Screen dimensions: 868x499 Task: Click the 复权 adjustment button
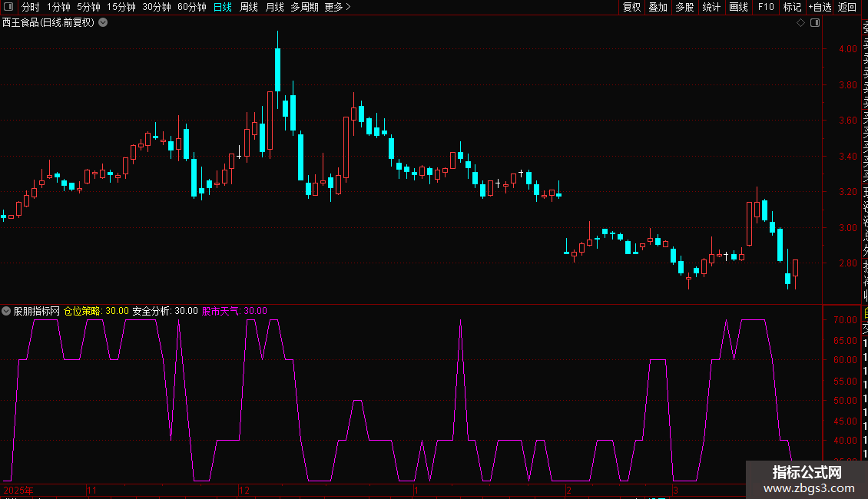pyautogui.click(x=631, y=7)
